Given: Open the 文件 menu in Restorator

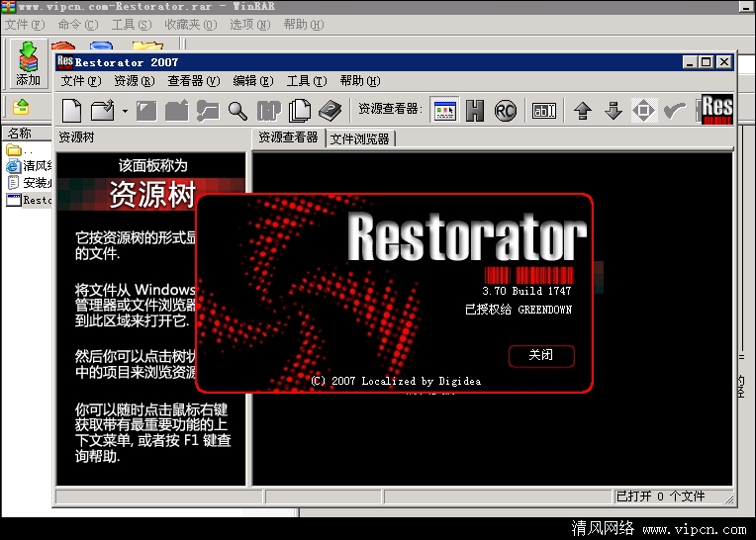Looking at the screenshot, I should click(x=80, y=81).
